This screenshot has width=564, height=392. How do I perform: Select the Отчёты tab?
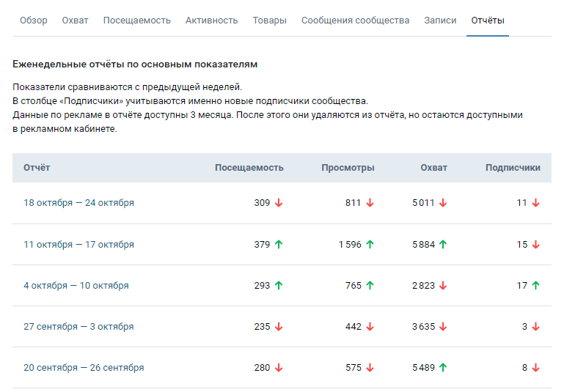(x=488, y=21)
